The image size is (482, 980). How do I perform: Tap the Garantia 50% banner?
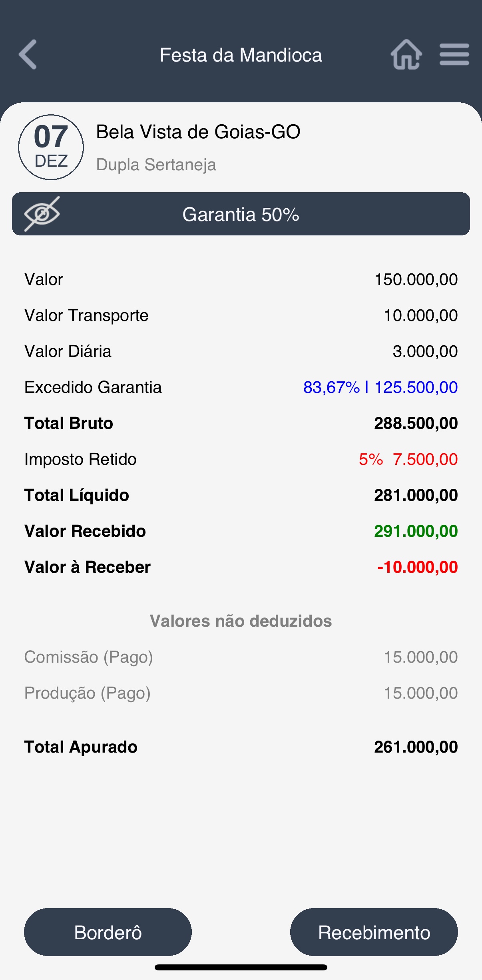241,215
